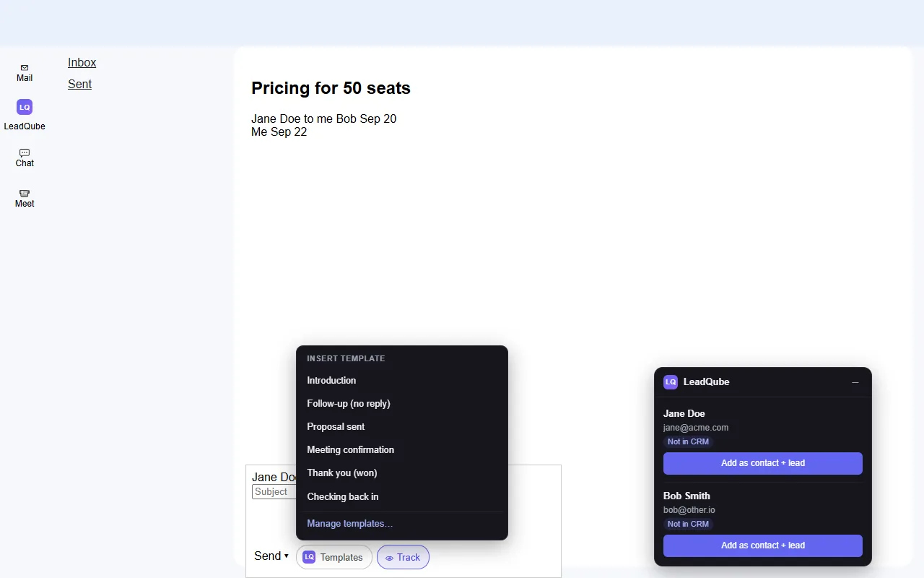Insert the Checking back in template
Viewport: 924px width, 578px height.
pyautogui.click(x=402, y=497)
